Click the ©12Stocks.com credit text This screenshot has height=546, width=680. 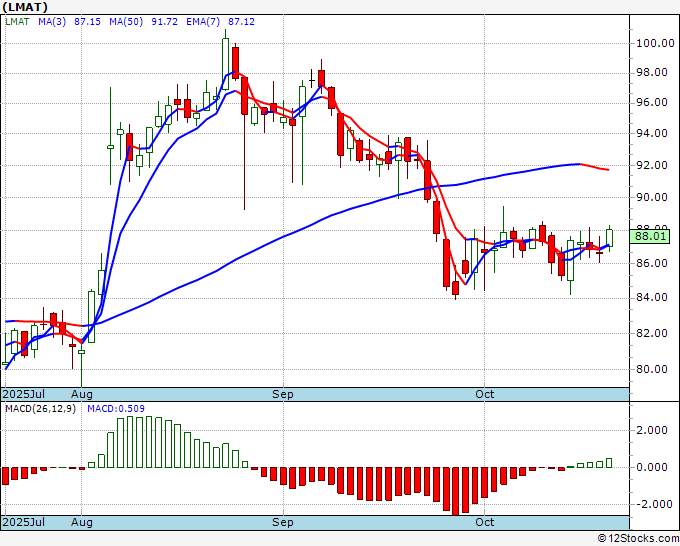pyautogui.click(x=638, y=539)
